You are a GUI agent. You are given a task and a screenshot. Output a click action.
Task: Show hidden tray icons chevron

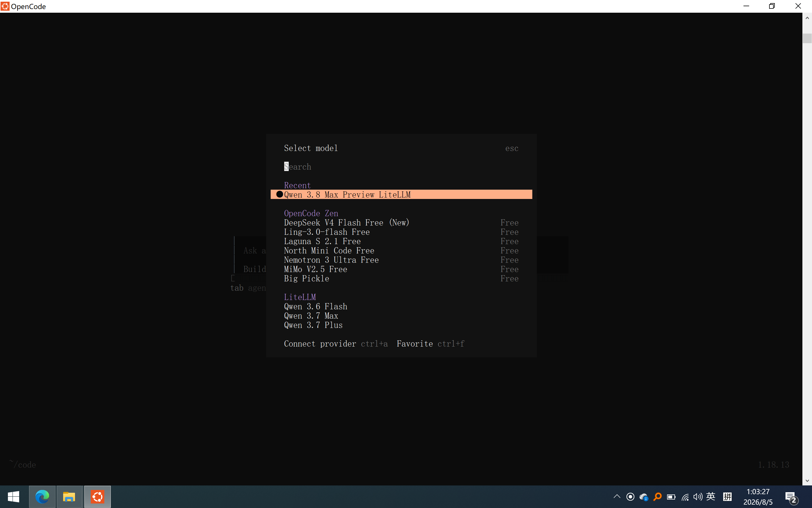click(x=617, y=497)
